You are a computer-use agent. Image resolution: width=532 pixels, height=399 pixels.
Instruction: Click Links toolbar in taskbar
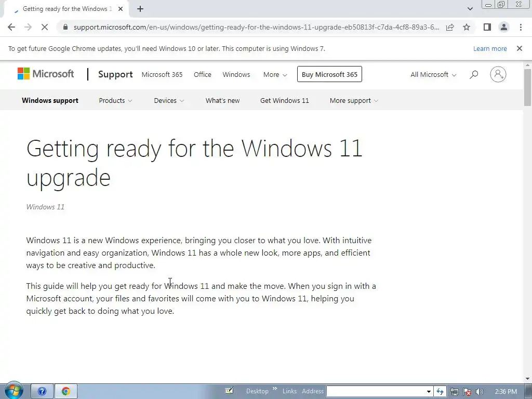(289, 391)
